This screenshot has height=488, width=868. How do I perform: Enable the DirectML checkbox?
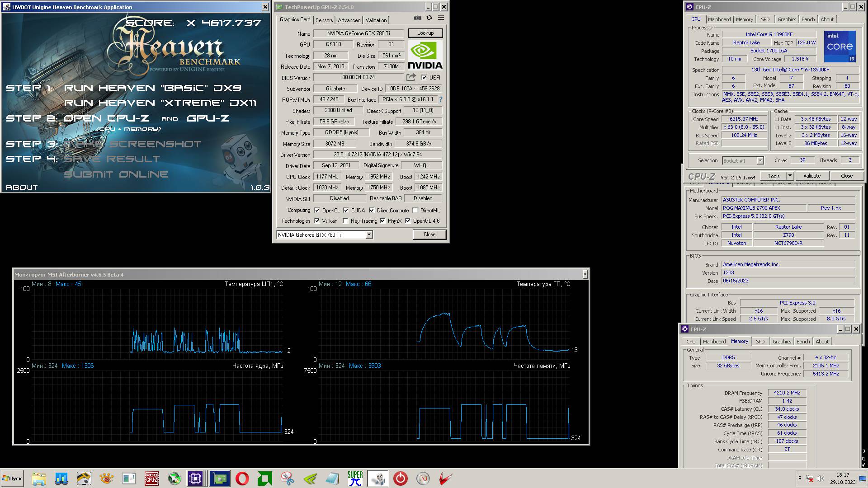coord(415,211)
